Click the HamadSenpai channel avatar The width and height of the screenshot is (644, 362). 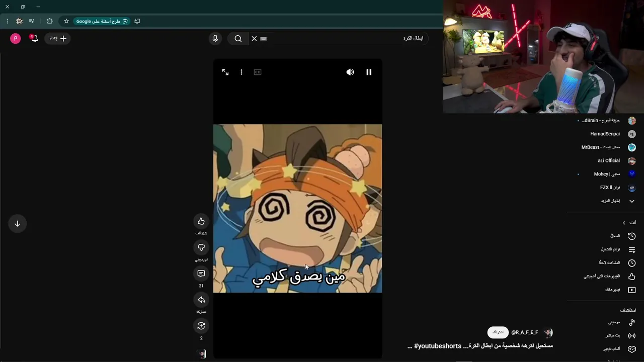coord(632,134)
